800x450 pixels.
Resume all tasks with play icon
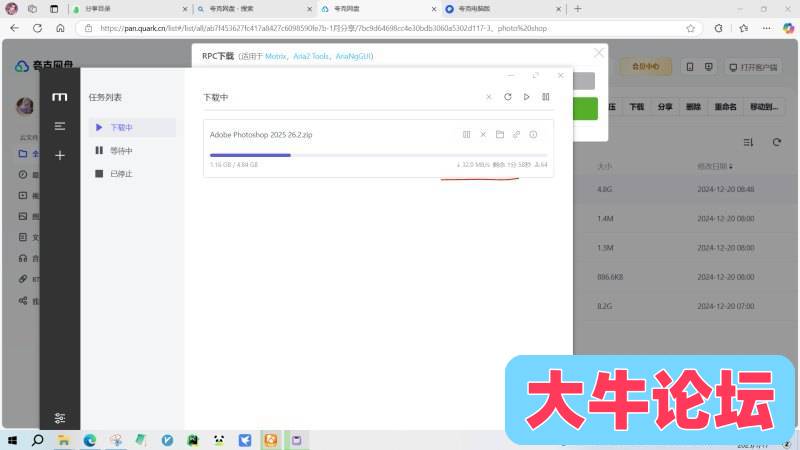(527, 97)
